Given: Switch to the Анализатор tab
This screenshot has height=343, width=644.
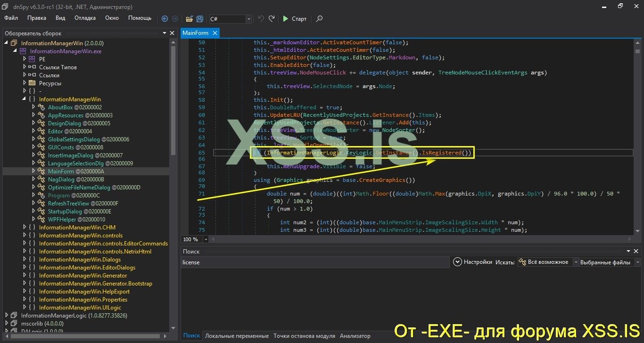Looking at the screenshot, I should (x=355, y=335).
